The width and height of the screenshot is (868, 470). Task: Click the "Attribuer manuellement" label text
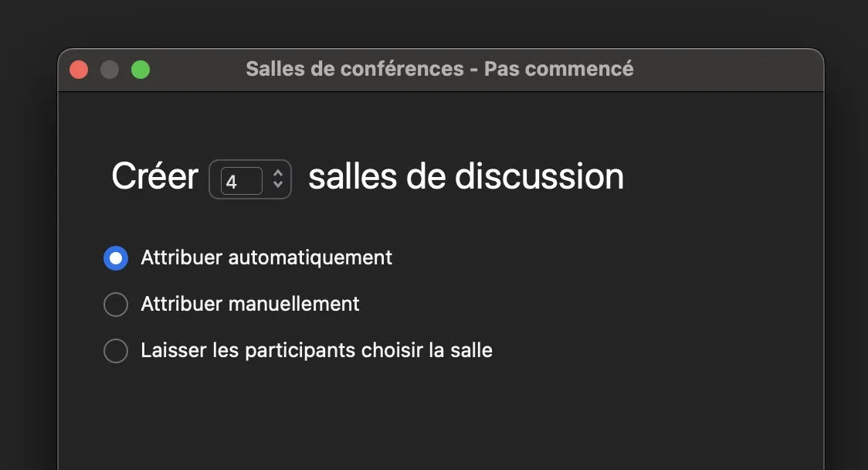[250, 304]
